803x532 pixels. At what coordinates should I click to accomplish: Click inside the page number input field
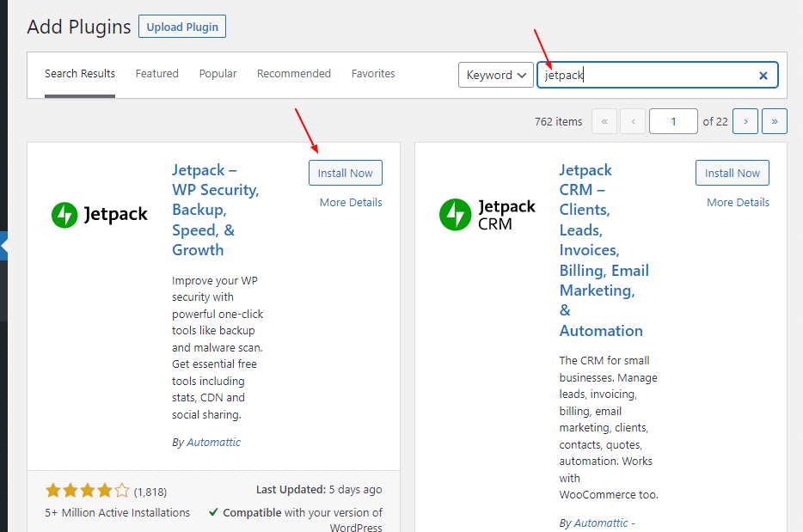673,121
